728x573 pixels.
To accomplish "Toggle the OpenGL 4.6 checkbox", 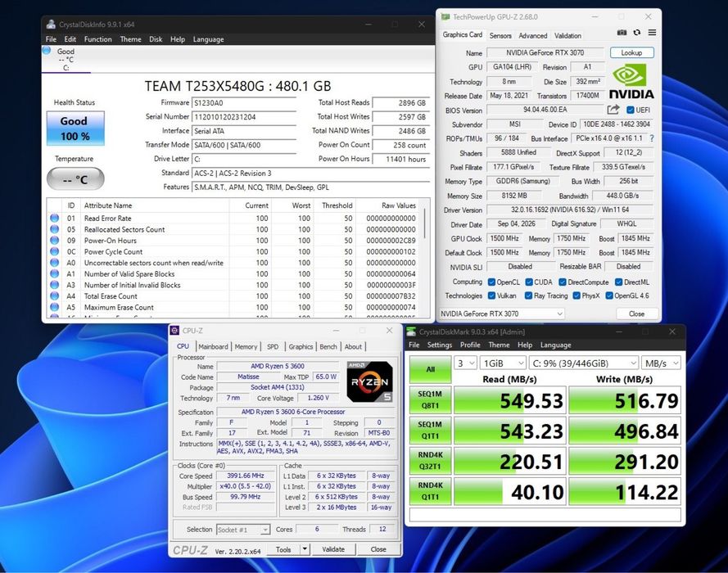I will [609, 296].
